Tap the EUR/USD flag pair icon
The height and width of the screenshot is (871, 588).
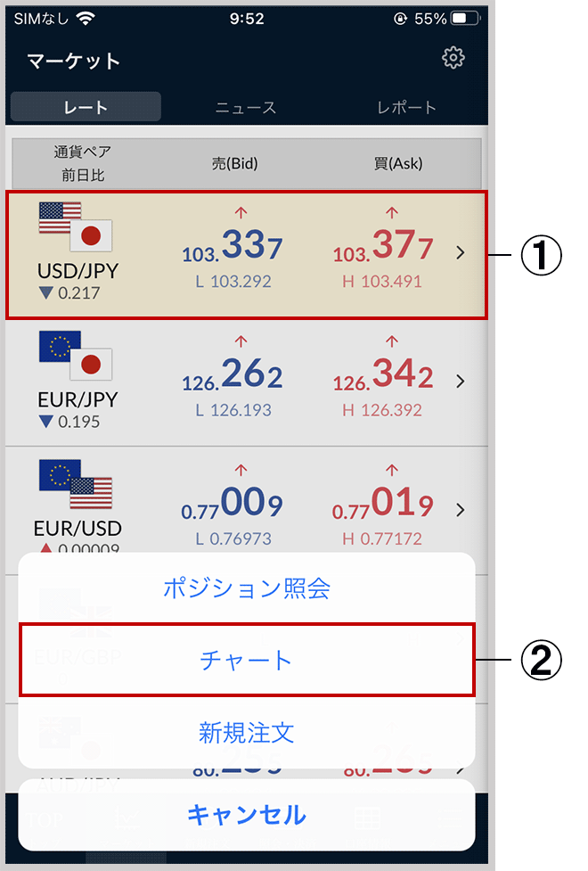pyautogui.click(x=76, y=484)
